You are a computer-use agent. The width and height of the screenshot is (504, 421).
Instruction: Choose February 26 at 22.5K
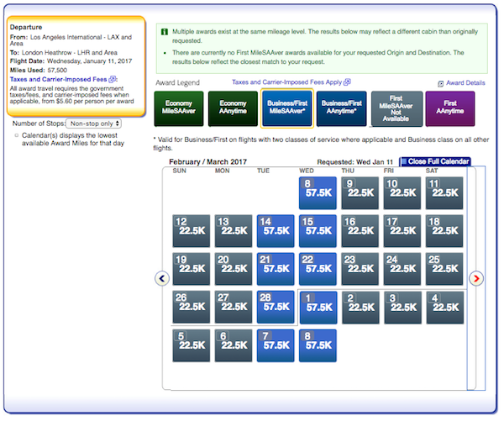point(192,307)
